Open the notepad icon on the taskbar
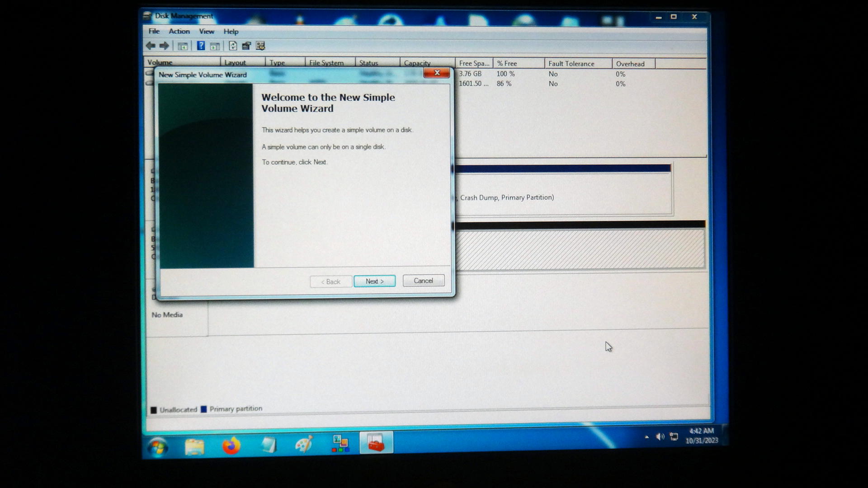This screenshot has width=868, height=488. (x=269, y=445)
